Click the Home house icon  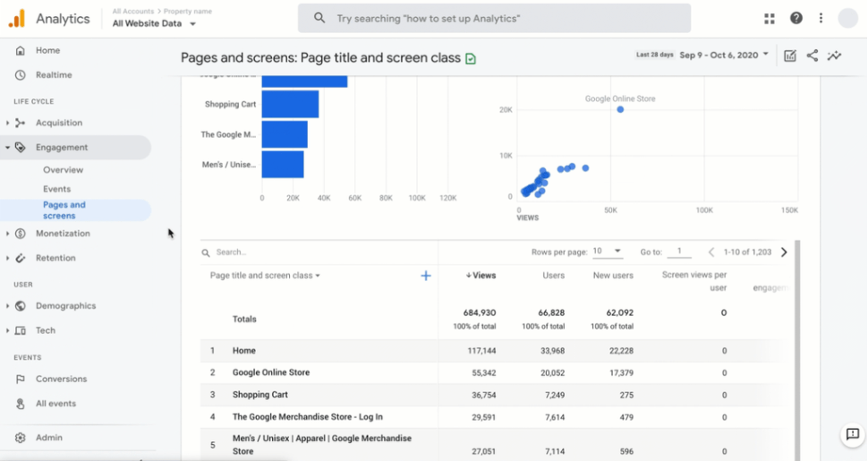[x=21, y=50]
